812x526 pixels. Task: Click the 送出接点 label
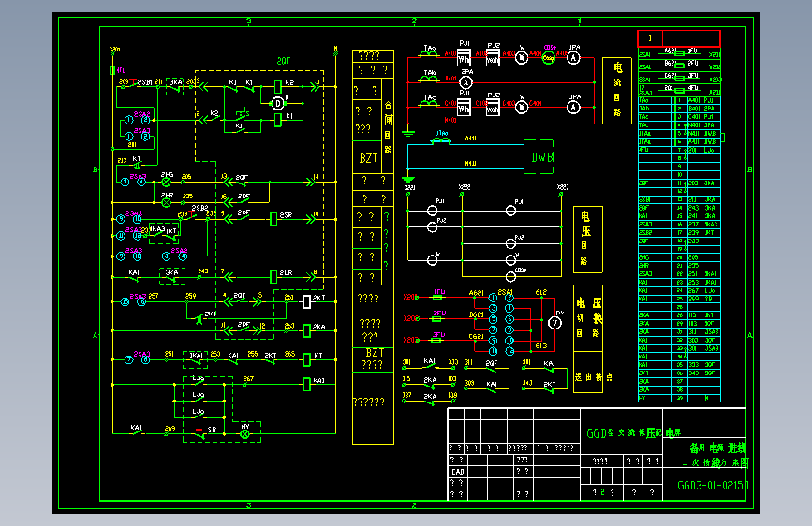click(594, 377)
